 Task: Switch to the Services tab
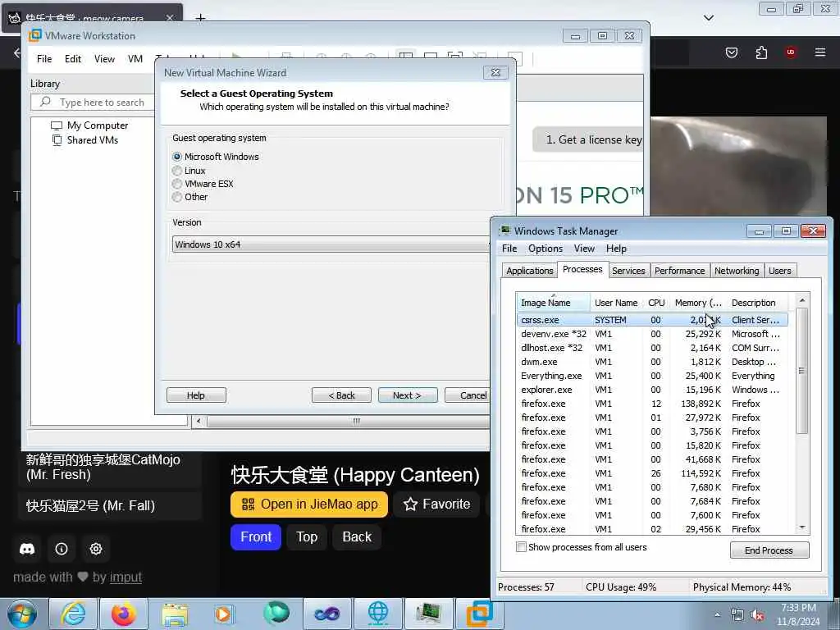pos(628,271)
